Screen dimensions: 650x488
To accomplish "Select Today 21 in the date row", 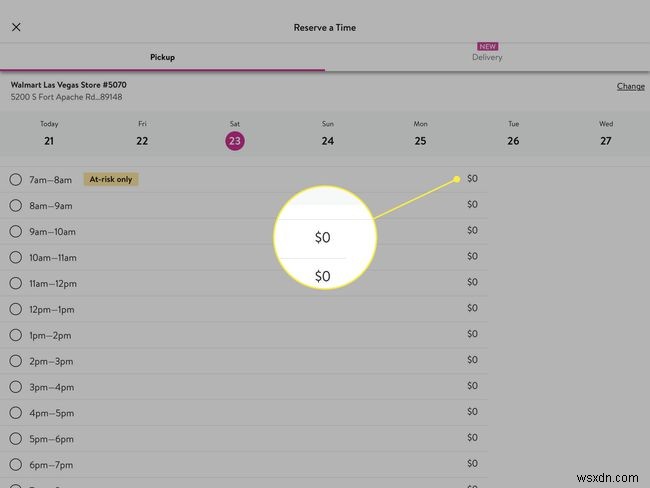I will tap(49, 134).
